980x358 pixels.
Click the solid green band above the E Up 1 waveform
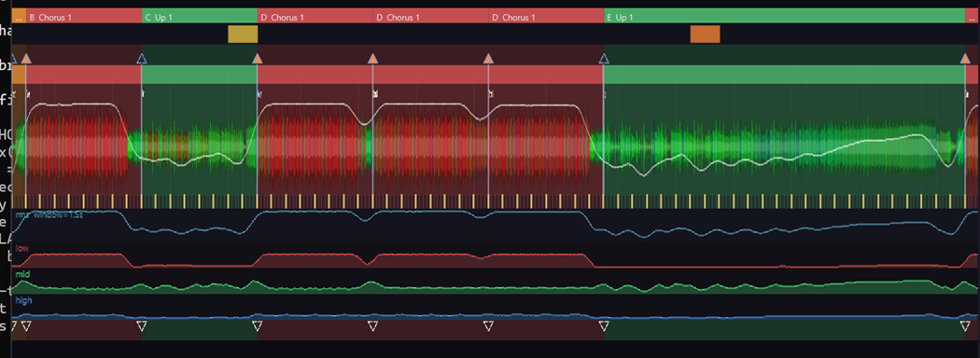click(784, 75)
